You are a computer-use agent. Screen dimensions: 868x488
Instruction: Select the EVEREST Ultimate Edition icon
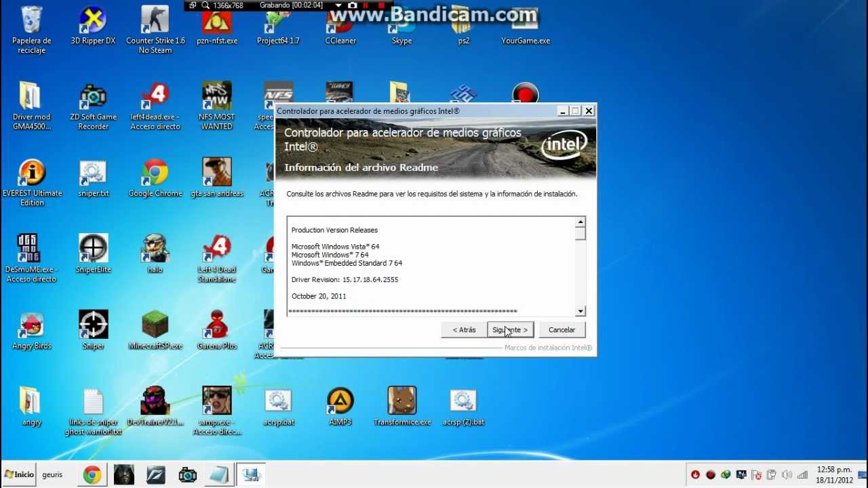click(31, 183)
